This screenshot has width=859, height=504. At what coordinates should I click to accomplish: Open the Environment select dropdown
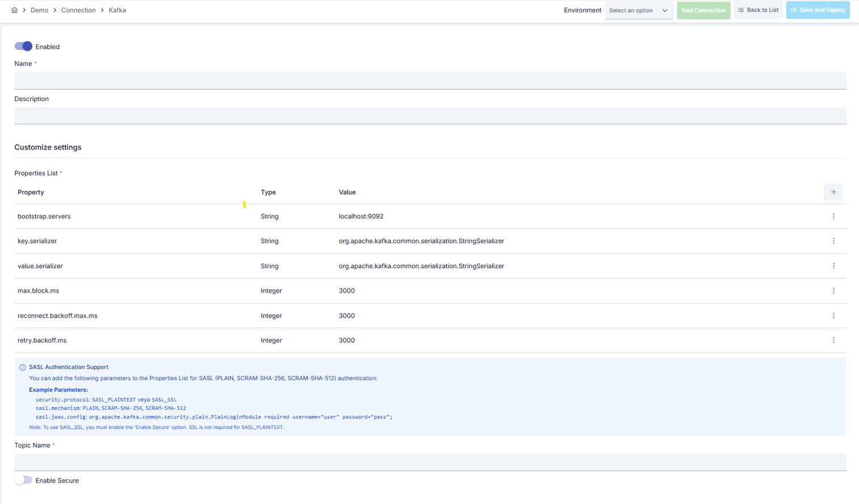[x=639, y=10]
